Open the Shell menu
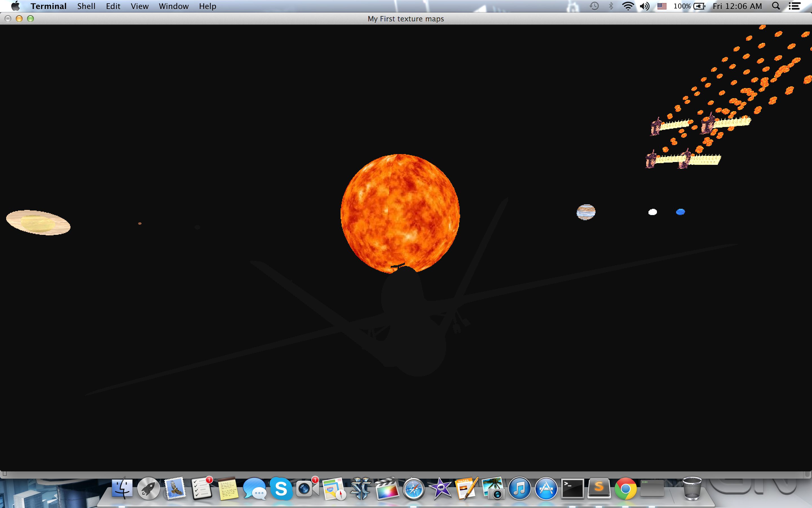Screen dimensions: 812x508 pyautogui.click(x=86, y=6)
